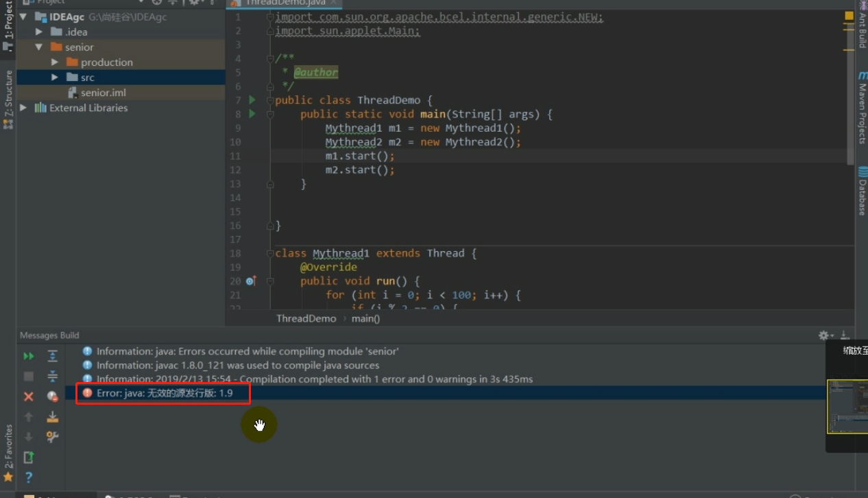Select the production folder row
The image size is (868, 498).
click(121, 62)
